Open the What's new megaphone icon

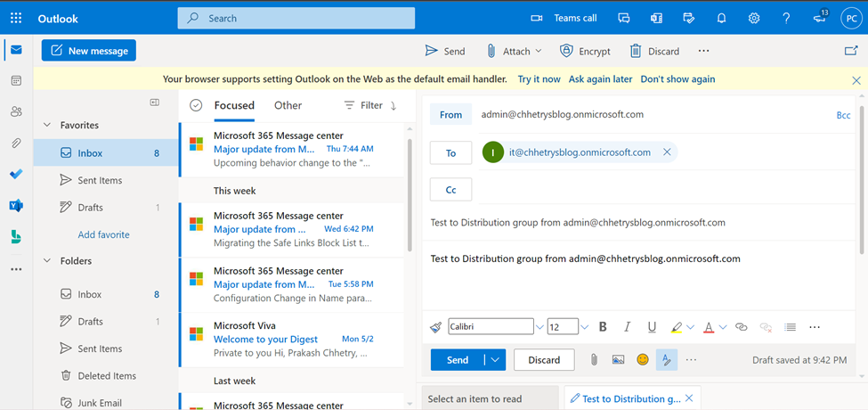(820, 17)
